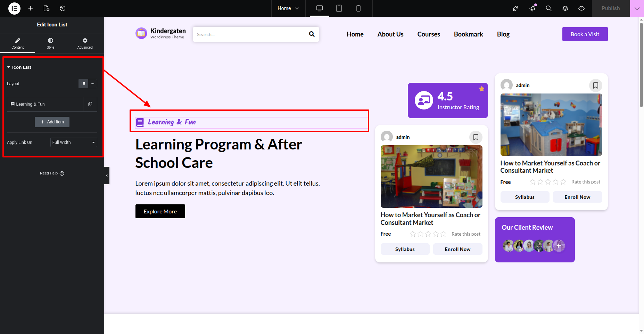Click the website search magnifier icon
The width and height of the screenshot is (644, 334).
pos(312,34)
